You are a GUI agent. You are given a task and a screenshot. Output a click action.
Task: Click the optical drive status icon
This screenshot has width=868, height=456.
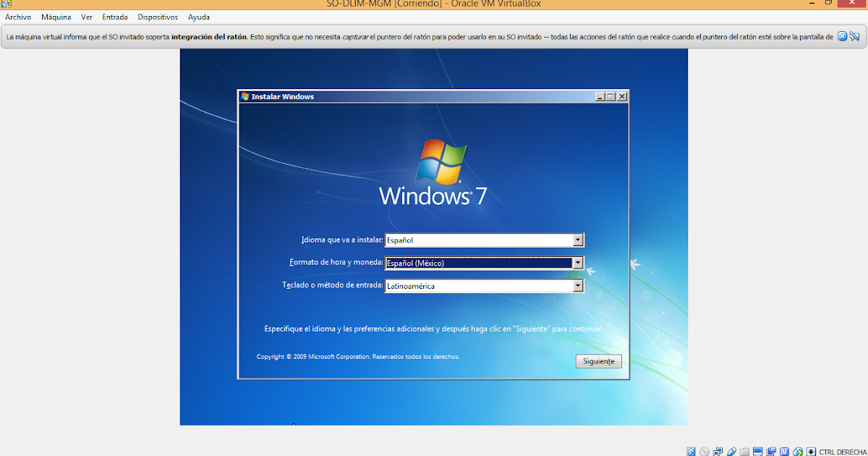705,451
